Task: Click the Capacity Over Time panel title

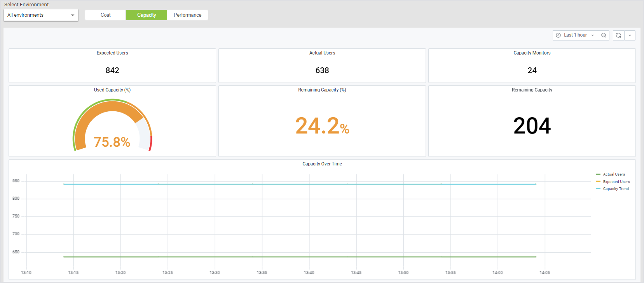Action: pos(322,164)
